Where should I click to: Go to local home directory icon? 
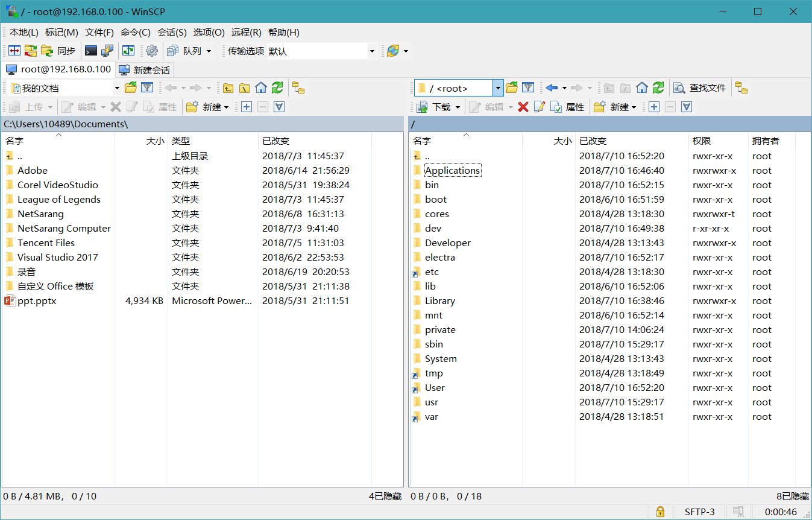click(x=260, y=88)
